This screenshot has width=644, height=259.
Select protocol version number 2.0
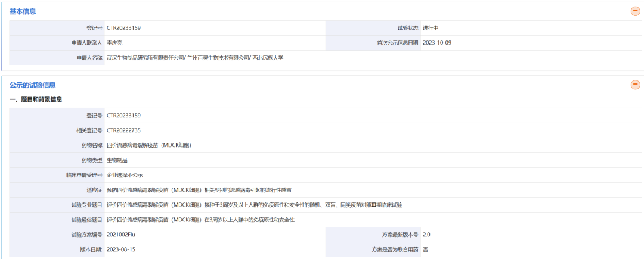426,235
